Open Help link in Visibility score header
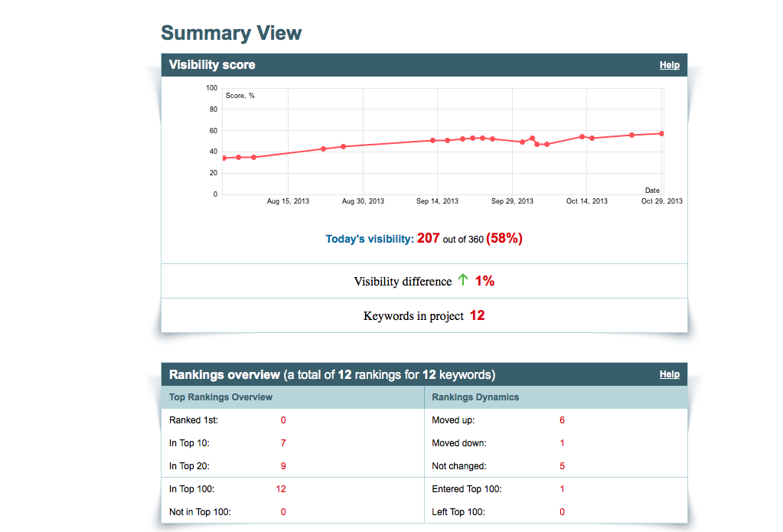This screenshot has height=532, width=783. click(x=669, y=65)
